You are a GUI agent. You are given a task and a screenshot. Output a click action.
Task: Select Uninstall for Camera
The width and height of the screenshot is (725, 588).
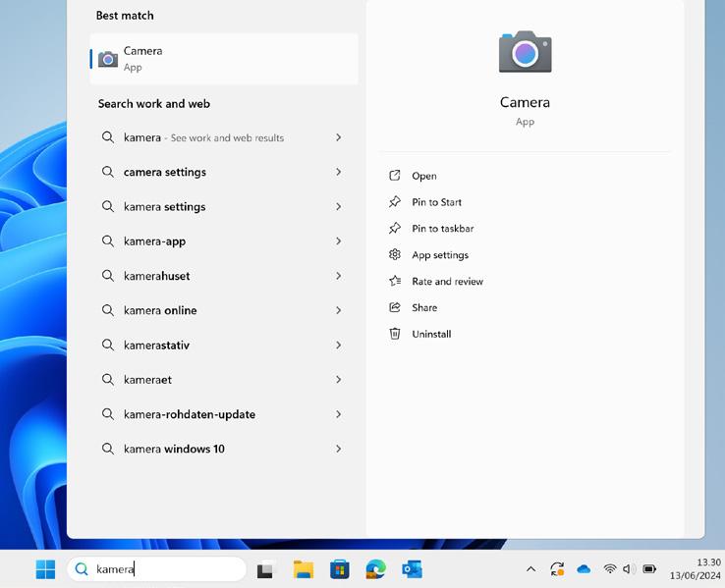click(x=431, y=334)
